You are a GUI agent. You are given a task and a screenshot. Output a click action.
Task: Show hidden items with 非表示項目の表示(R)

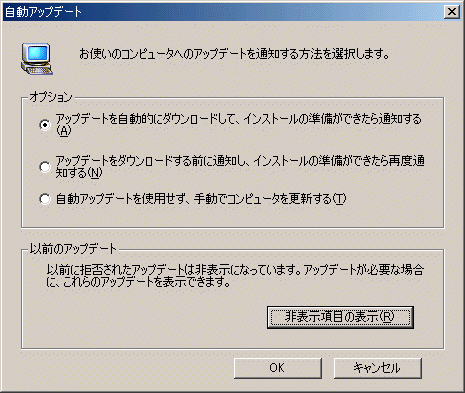[x=340, y=317]
